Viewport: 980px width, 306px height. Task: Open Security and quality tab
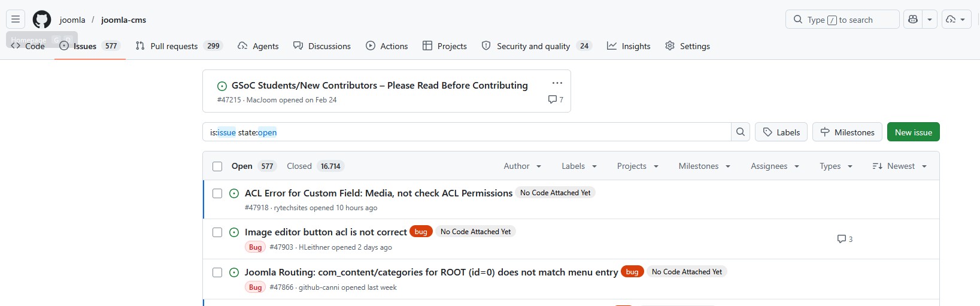[537, 46]
